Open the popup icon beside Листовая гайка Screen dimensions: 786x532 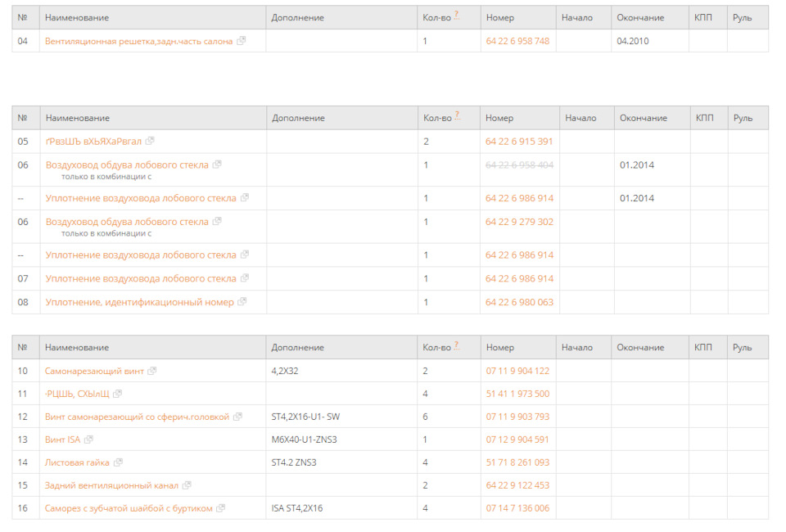click(118, 462)
